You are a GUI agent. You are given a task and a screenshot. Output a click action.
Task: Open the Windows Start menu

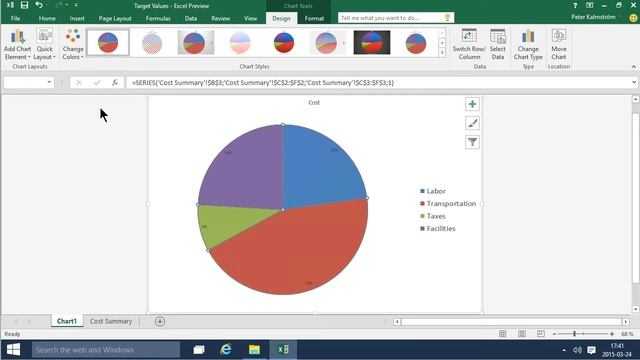13,350
